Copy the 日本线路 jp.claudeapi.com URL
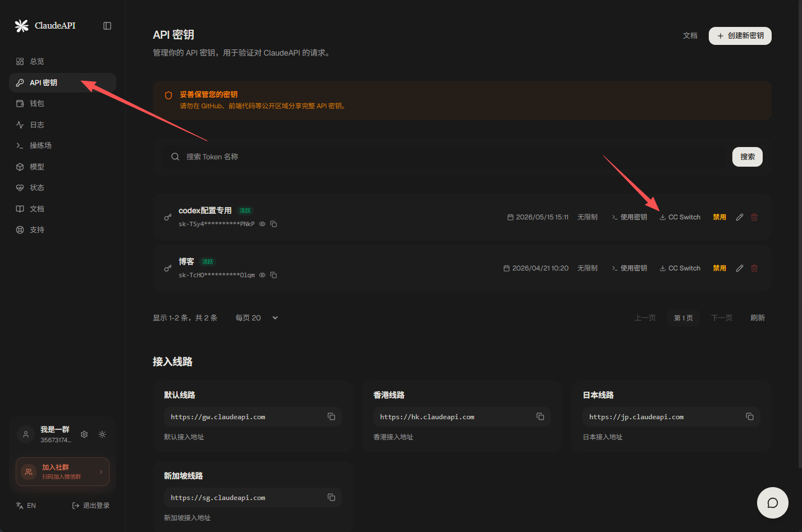Viewport: 802px width, 532px height. point(750,416)
